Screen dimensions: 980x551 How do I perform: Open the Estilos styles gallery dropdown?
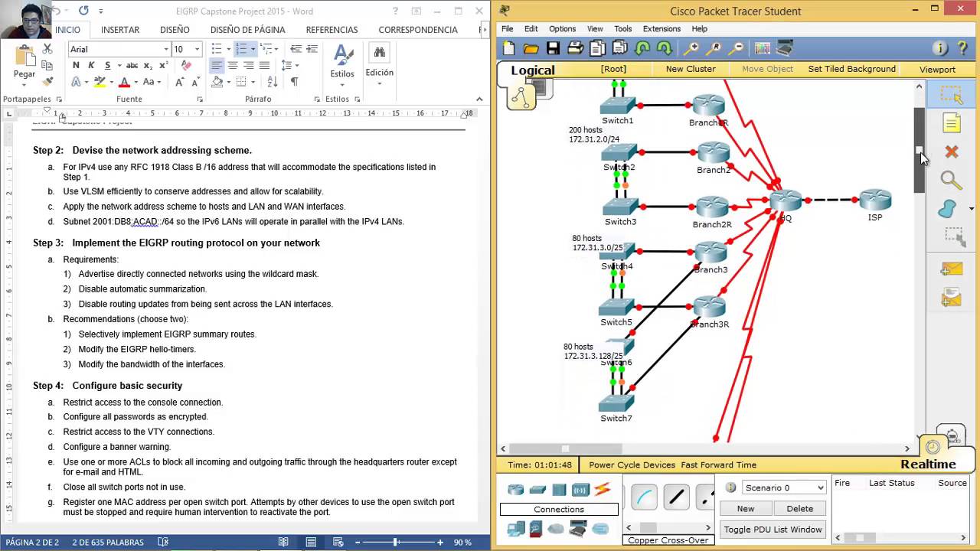tap(342, 85)
